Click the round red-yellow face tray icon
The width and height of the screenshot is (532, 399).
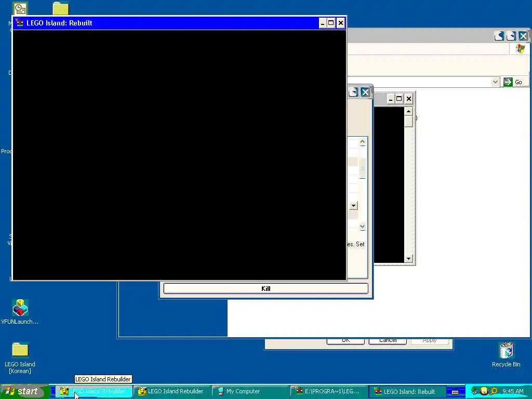pyautogui.click(x=484, y=391)
